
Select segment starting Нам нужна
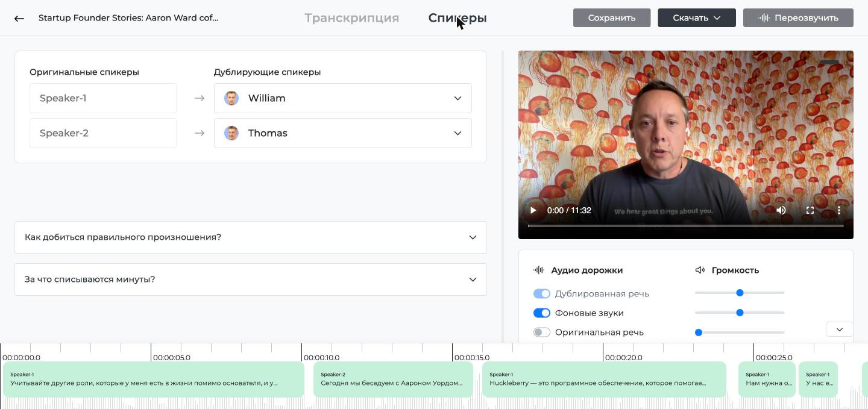click(x=767, y=379)
